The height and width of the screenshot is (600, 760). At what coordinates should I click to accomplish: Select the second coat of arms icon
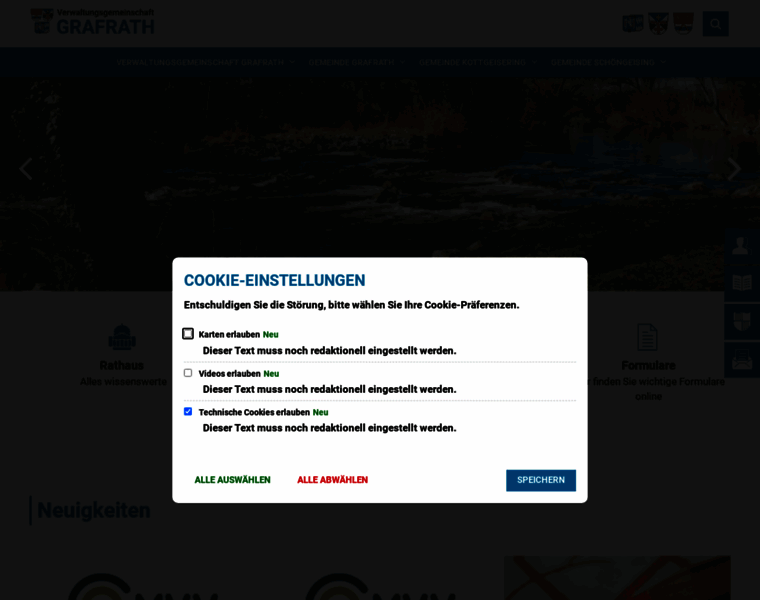coord(658,23)
